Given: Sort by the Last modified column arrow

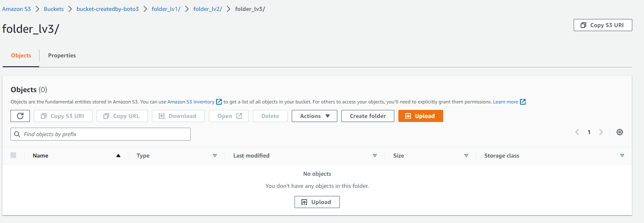Looking at the screenshot, I should 375,156.
